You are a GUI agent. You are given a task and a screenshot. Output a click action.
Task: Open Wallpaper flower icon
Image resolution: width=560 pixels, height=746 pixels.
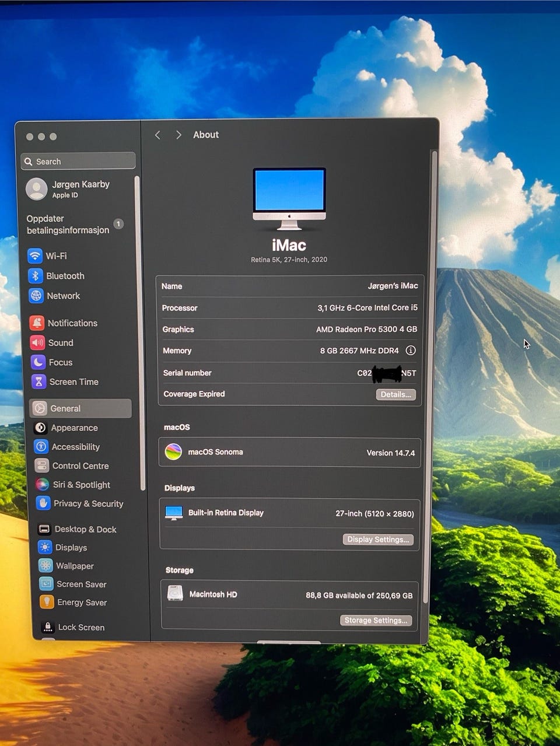pos(45,565)
